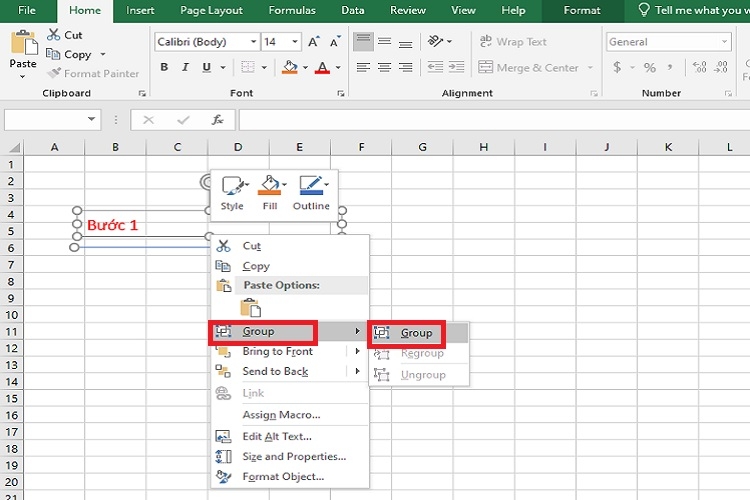
Task: Decrease font size with small A icon
Action: (x=335, y=42)
